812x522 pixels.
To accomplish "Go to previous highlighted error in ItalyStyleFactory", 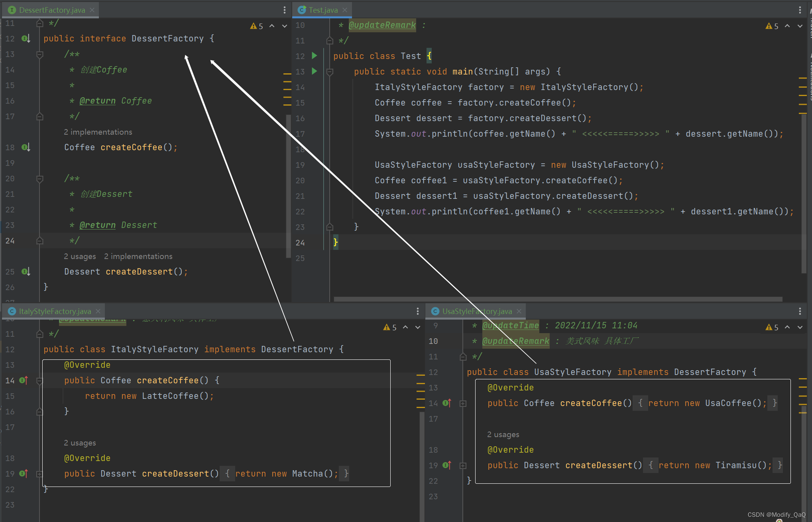I will click(x=405, y=328).
